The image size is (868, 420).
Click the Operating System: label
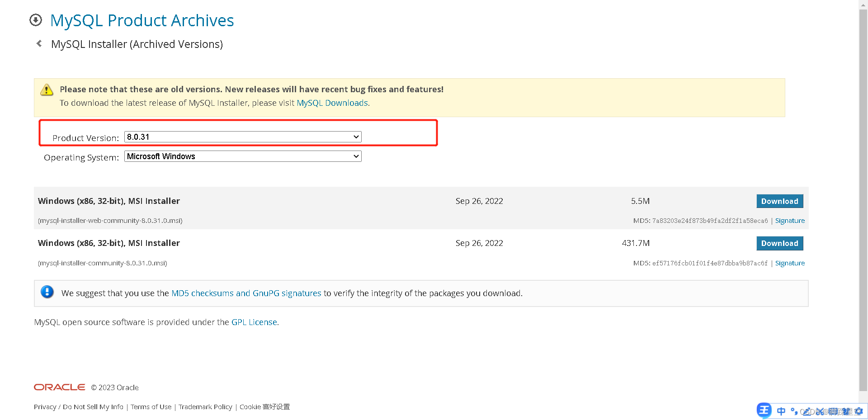point(81,157)
